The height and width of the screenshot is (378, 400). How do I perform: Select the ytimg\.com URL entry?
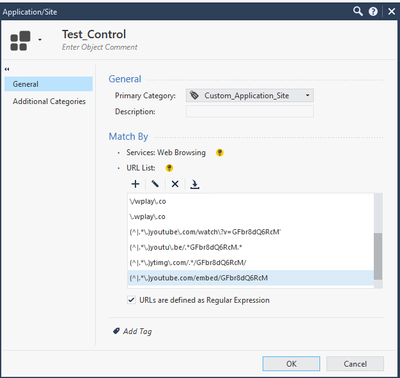coord(251,263)
